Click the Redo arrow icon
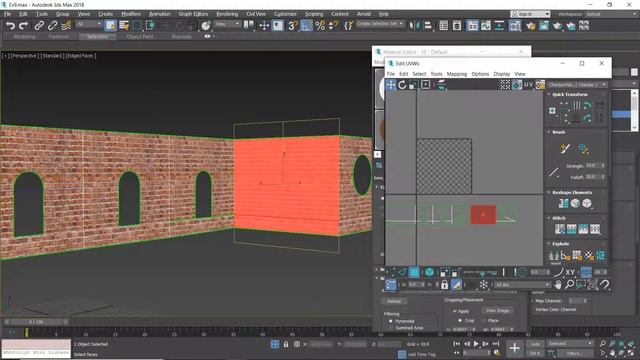The height and width of the screenshot is (360, 640). 24,26
